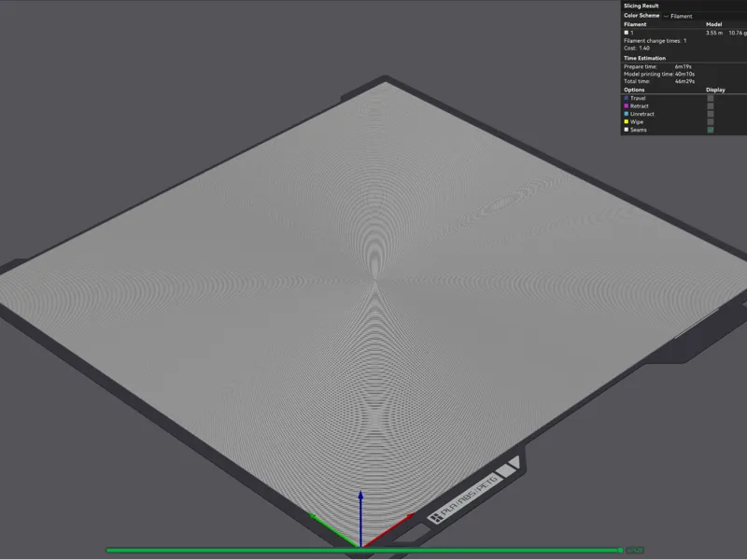Screen dimensions: 747x560
Task: Enable the Retract display checkbox
Action: click(711, 106)
